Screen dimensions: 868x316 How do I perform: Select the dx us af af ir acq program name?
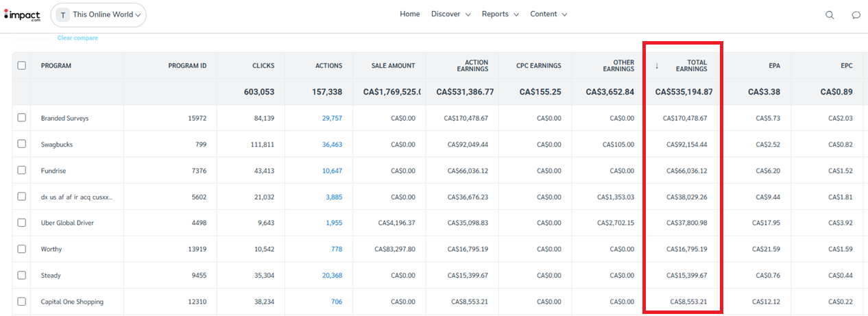(x=77, y=197)
